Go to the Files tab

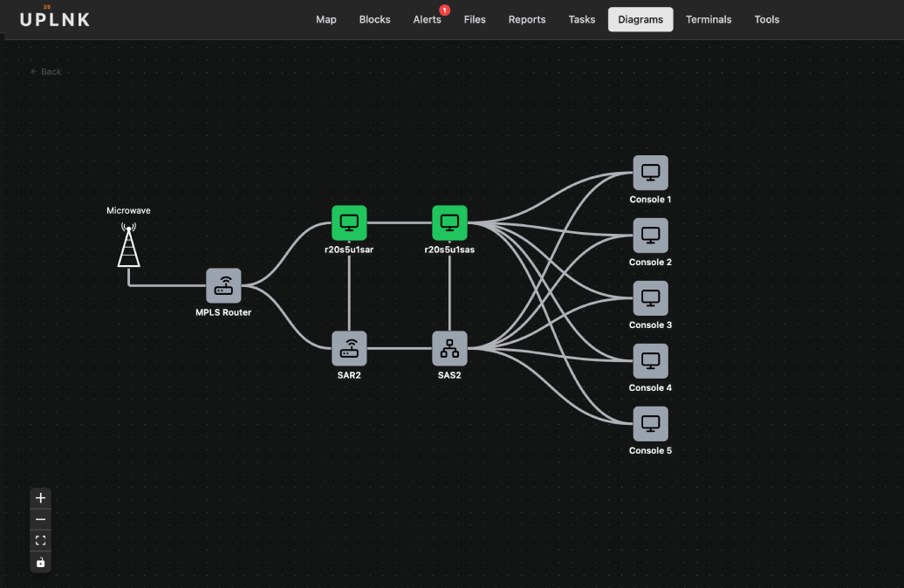(475, 19)
